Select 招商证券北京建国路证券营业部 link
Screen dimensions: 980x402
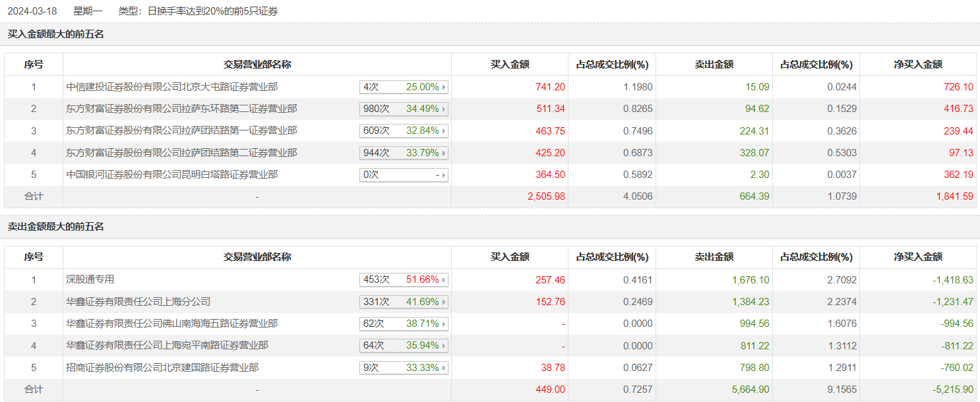click(x=162, y=368)
